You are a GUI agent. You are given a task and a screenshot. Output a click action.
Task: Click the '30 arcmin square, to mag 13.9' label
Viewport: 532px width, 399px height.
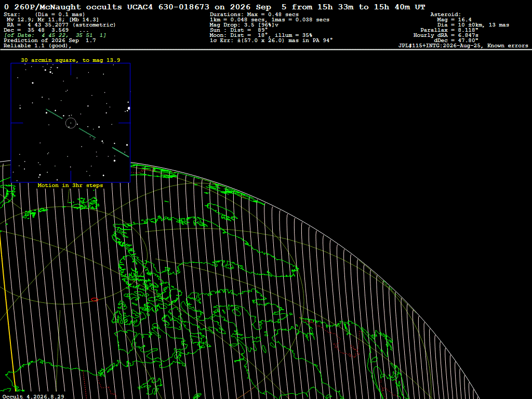71,60
